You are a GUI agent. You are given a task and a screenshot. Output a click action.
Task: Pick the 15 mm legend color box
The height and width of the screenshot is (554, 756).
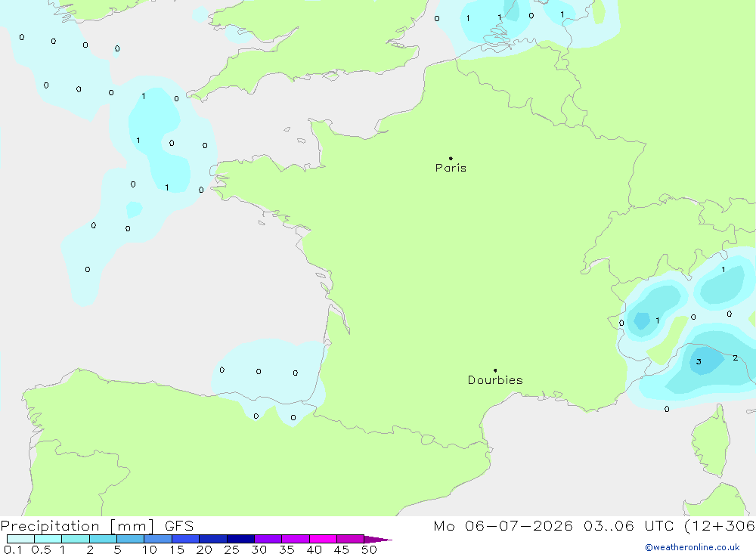click(x=186, y=539)
